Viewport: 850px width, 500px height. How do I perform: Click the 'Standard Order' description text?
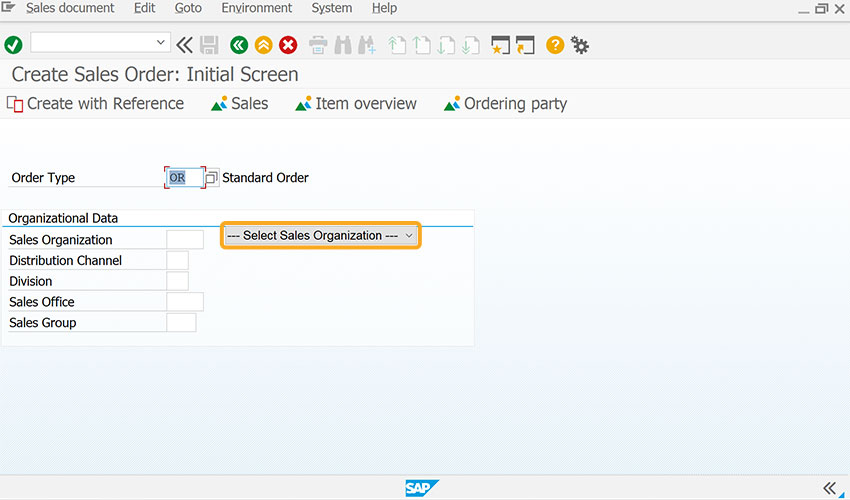point(265,177)
